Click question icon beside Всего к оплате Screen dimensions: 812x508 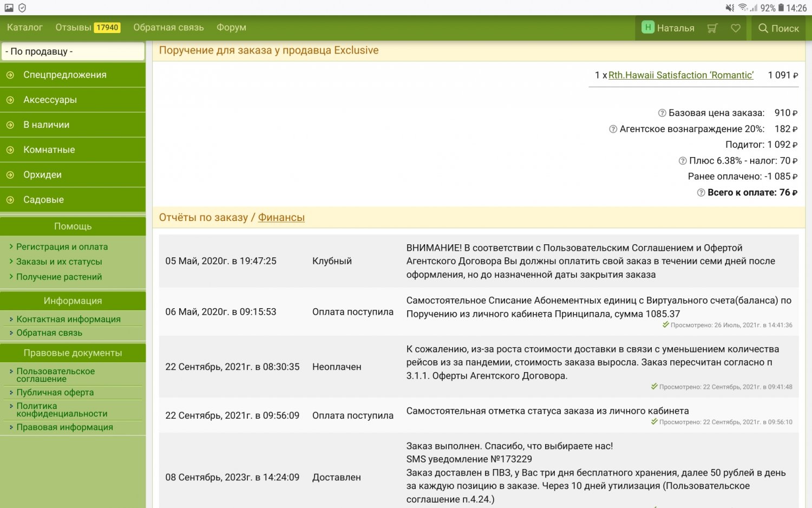coord(700,193)
